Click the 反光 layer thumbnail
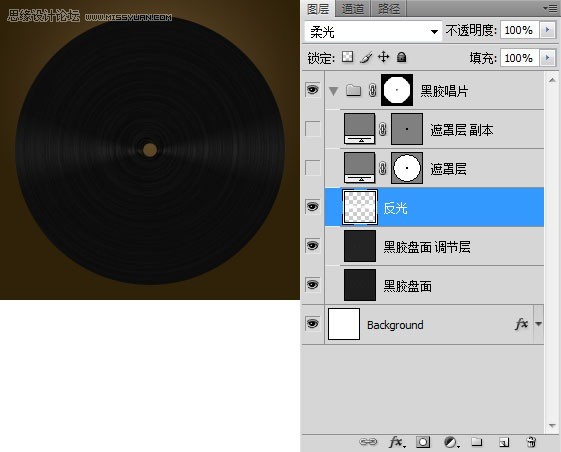 (360, 207)
